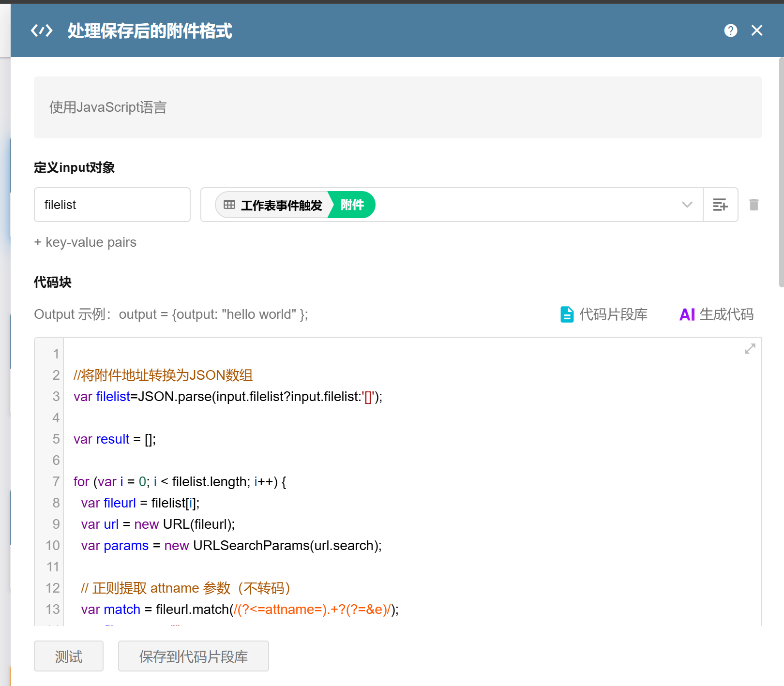Click the 使用JavaScript语言 description box
The image size is (784, 686).
[397, 107]
